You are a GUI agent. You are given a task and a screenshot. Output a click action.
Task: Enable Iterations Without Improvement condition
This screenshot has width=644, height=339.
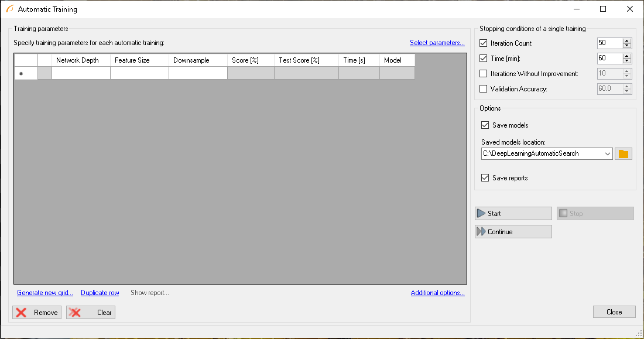pos(483,74)
